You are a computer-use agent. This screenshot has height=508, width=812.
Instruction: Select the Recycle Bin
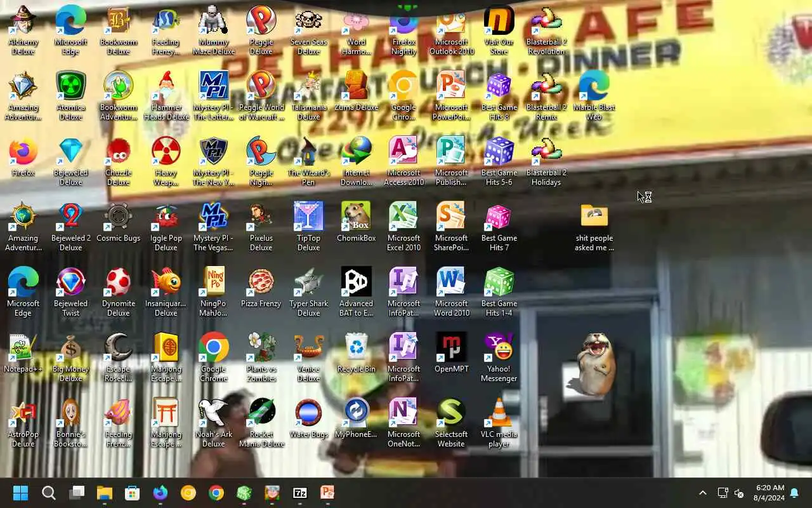pos(357,353)
